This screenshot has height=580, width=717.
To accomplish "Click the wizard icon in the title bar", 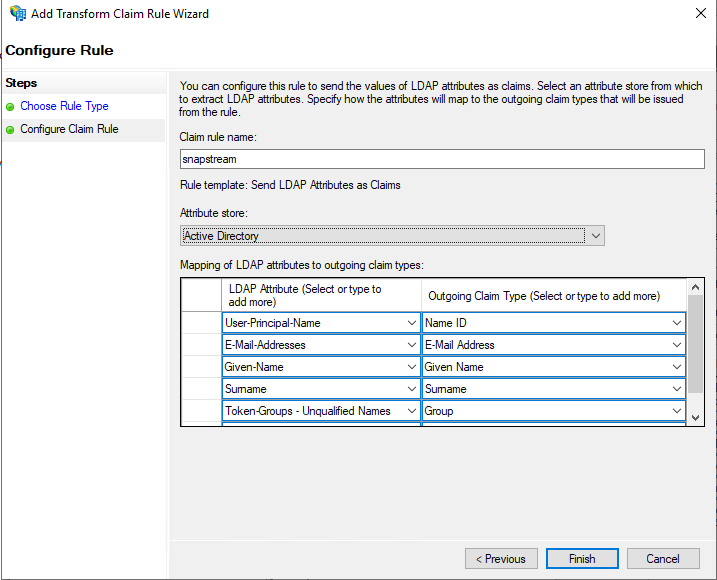I will (18, 13).
